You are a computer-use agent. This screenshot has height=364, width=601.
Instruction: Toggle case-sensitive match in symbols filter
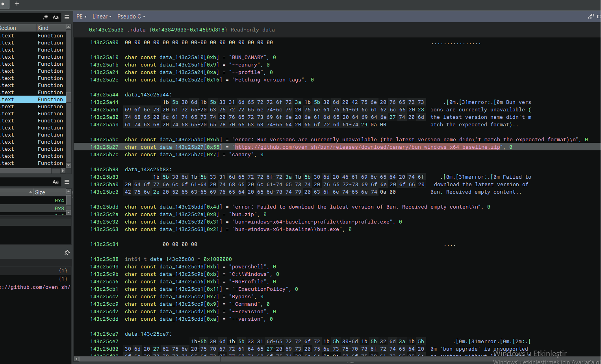point(56,17)
